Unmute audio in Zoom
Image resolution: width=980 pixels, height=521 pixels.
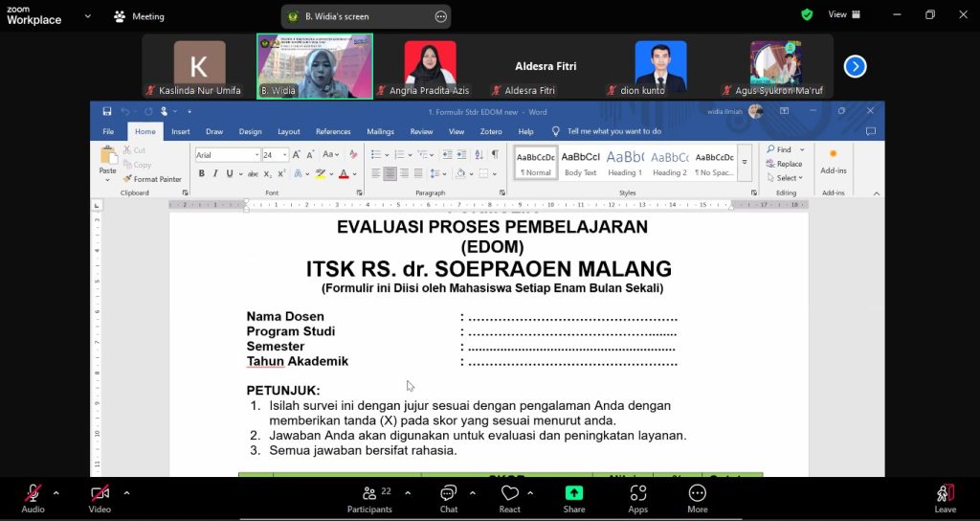tap(33, 500)
